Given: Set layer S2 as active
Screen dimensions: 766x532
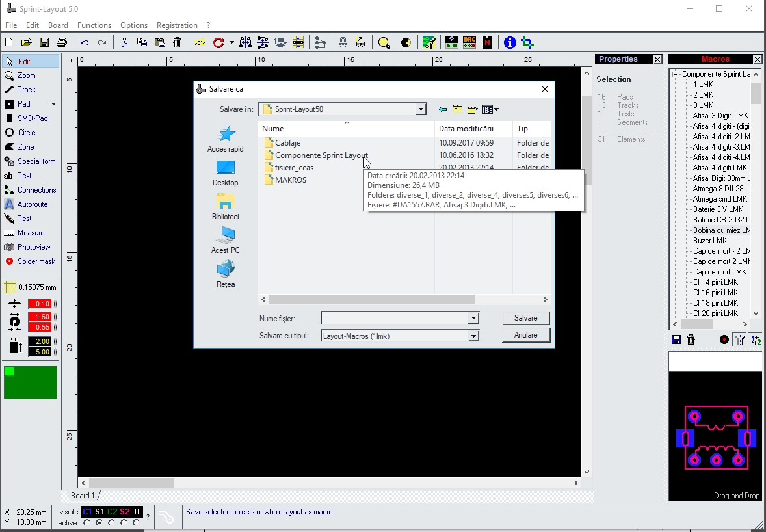Looking at the screenshot, I should pyautogui.click(x=124, y=523).
